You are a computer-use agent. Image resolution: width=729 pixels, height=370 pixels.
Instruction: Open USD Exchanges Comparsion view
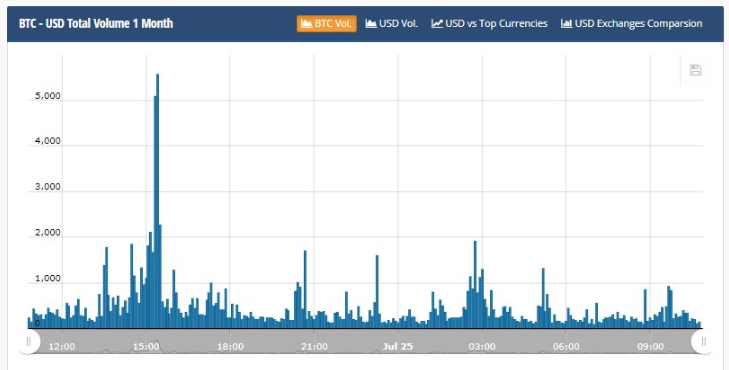pos(631,24)
